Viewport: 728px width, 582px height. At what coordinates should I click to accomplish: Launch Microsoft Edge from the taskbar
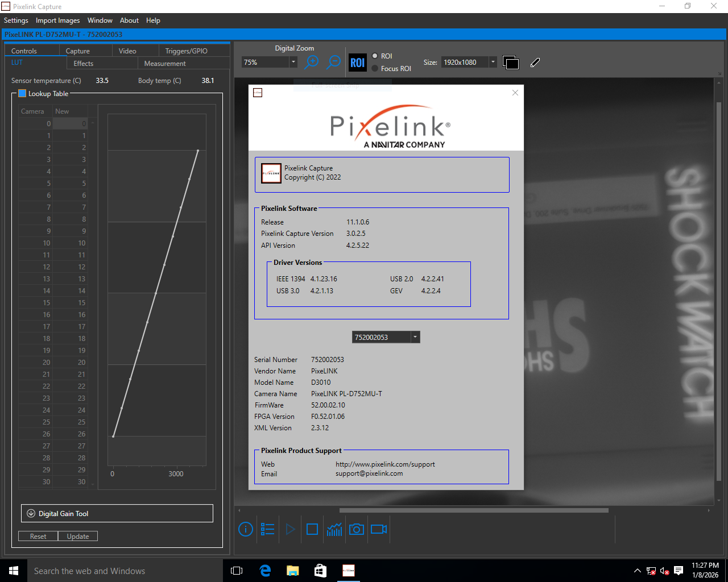265,571
